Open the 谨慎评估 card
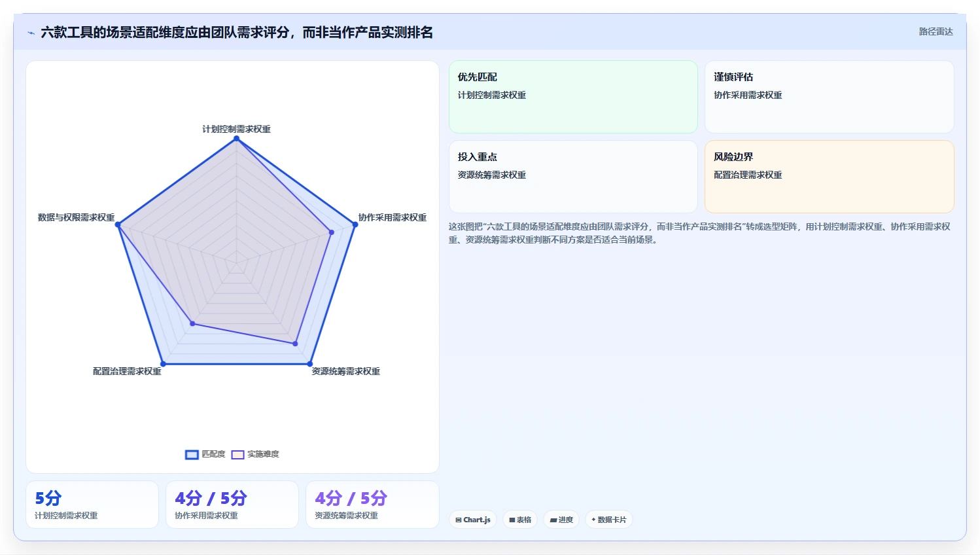The height and width of the screenshot is (555, 980). (x=829, y=97)
